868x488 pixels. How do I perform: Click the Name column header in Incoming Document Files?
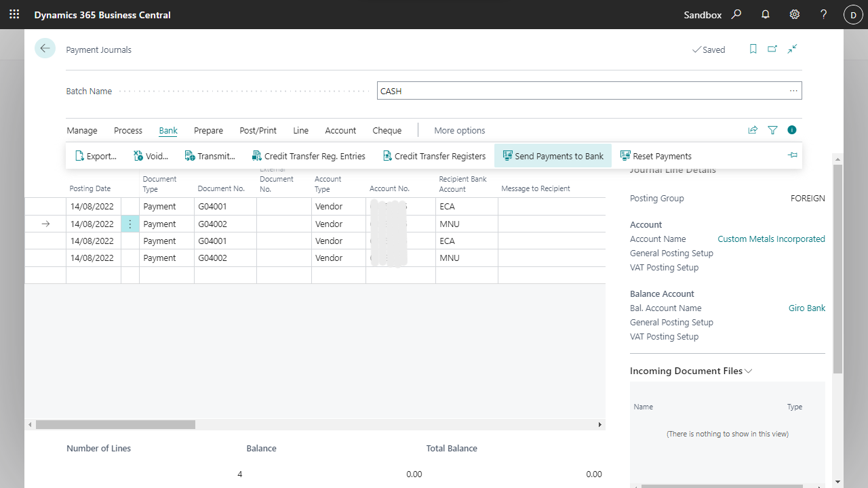point(644,407)
